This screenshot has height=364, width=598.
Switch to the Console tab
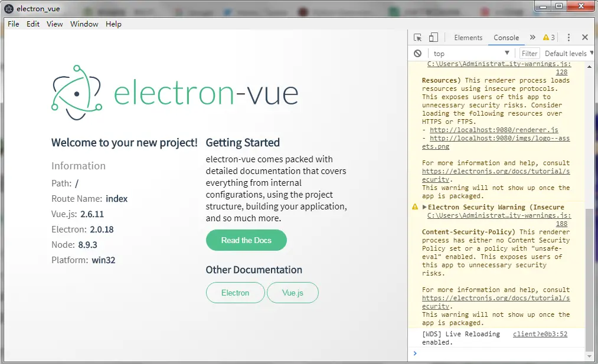(x=506, y=37)
